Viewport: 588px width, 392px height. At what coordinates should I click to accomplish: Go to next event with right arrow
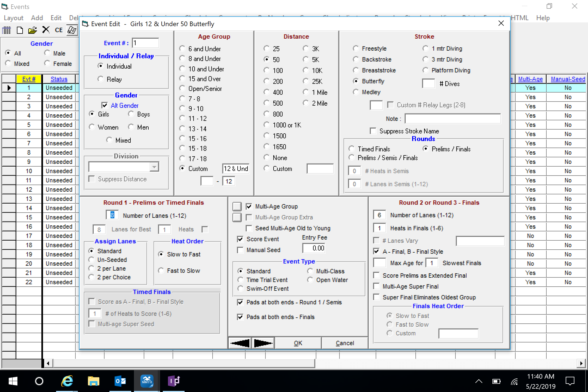pos(263,343)
